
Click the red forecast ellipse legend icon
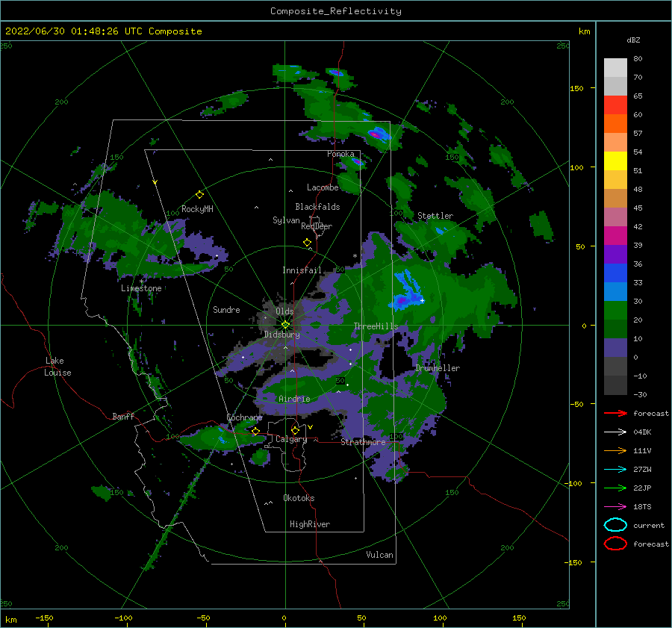coord(615,544)
